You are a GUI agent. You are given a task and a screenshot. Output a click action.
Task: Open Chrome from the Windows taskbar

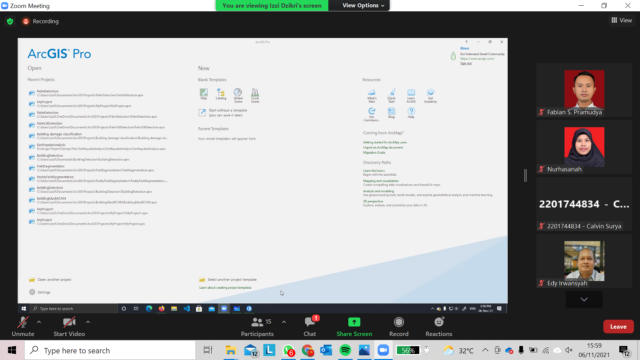click(308, 350)
